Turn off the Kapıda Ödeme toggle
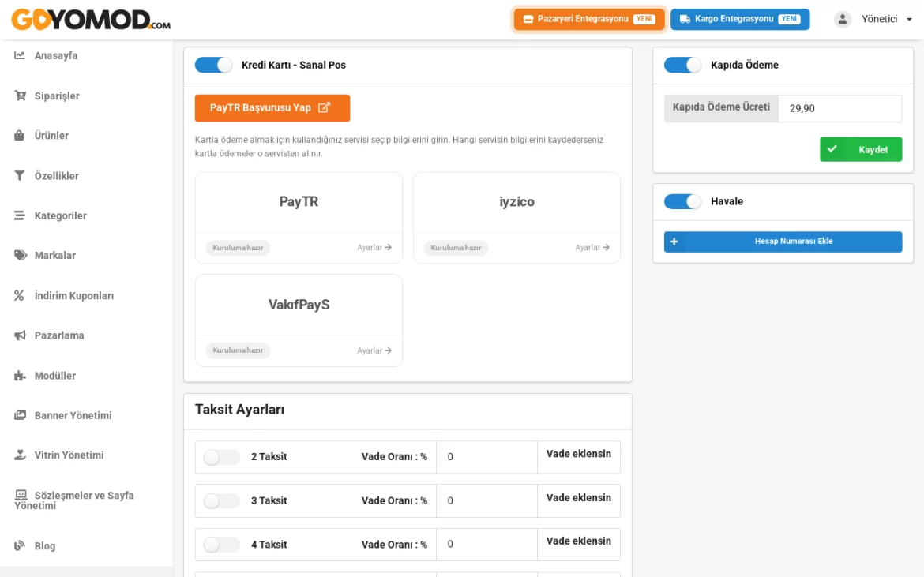The height and width of the screenshot is (577, 924). point(683,65)
